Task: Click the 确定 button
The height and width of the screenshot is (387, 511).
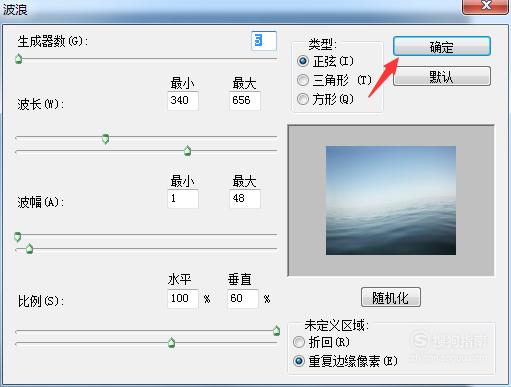Action: [442, 46]
